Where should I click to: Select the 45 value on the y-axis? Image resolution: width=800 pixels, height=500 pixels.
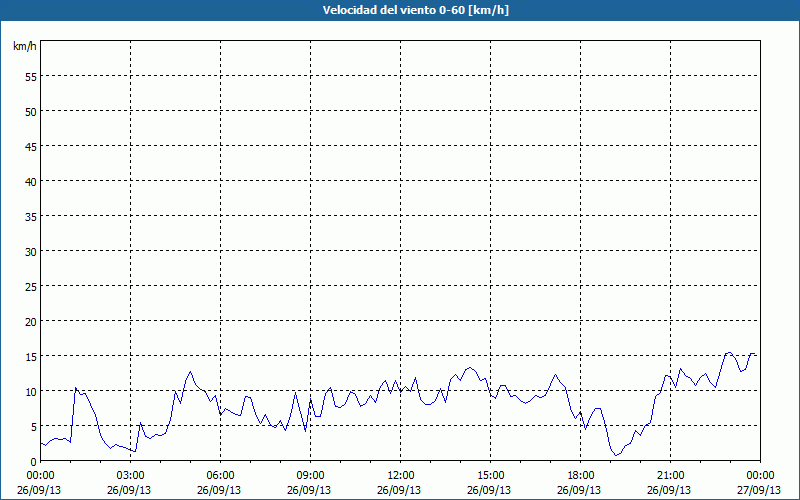tap(31, 146)
